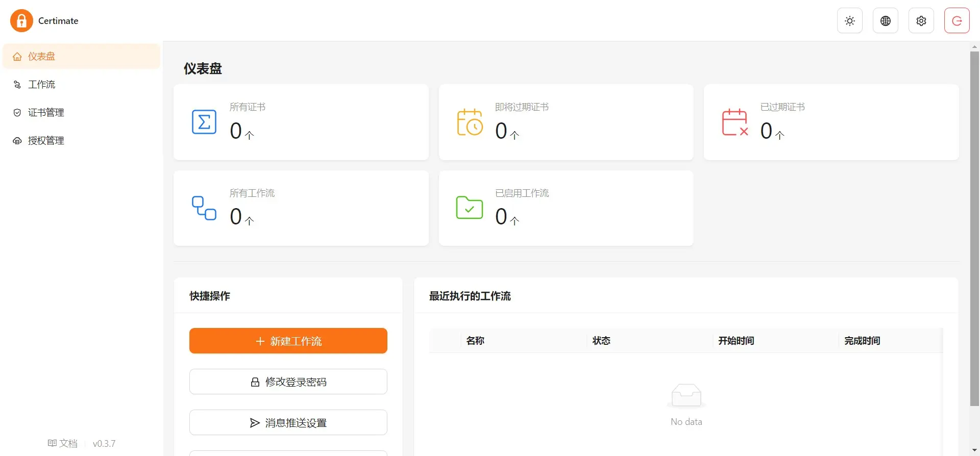Click the 修改登录密码 button
The width and height of the screenshot is (980, 456).
[x=288, y=382]
